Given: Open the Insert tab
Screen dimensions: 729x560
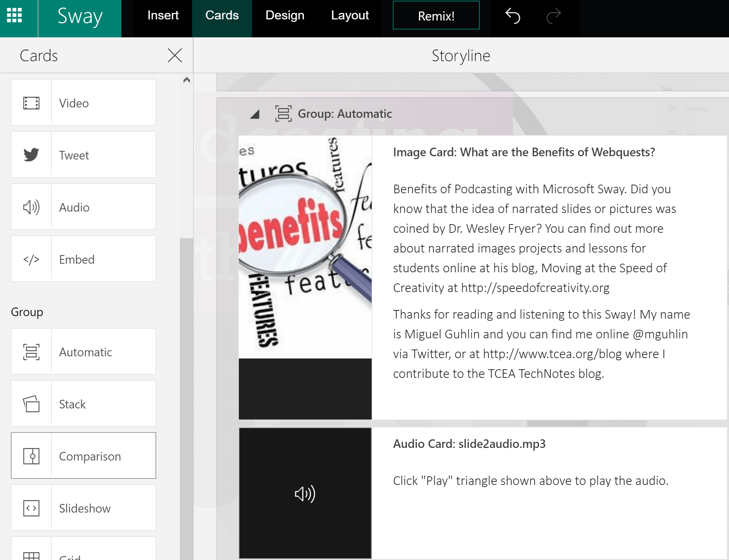Looking at the screenshot, I should [163, 15].
